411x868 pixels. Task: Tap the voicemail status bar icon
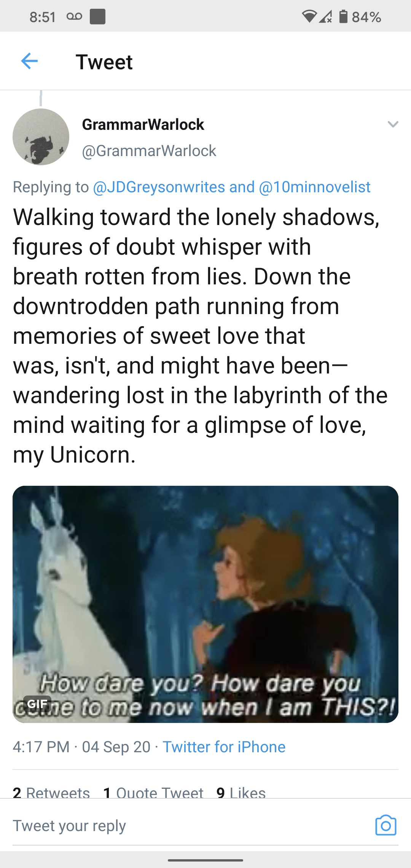point(74,16)
